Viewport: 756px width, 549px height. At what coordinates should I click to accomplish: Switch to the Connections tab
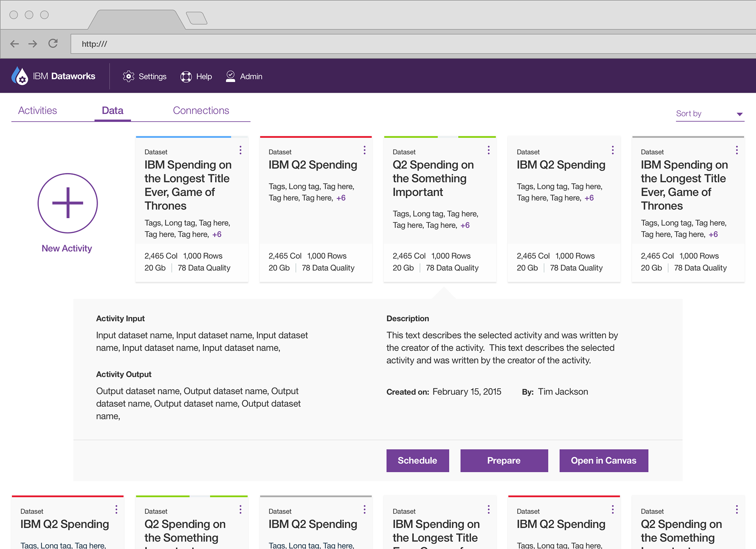(x=201, y=111)
